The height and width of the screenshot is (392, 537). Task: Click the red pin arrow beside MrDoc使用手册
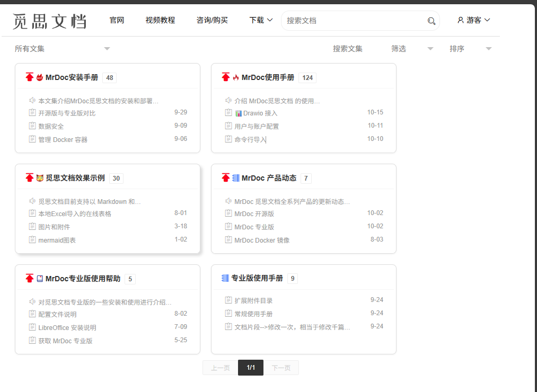point(225,77)
